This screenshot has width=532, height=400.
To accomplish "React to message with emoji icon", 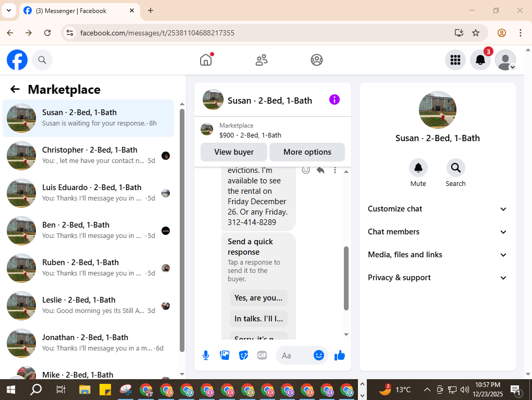I will click(306, 170).
